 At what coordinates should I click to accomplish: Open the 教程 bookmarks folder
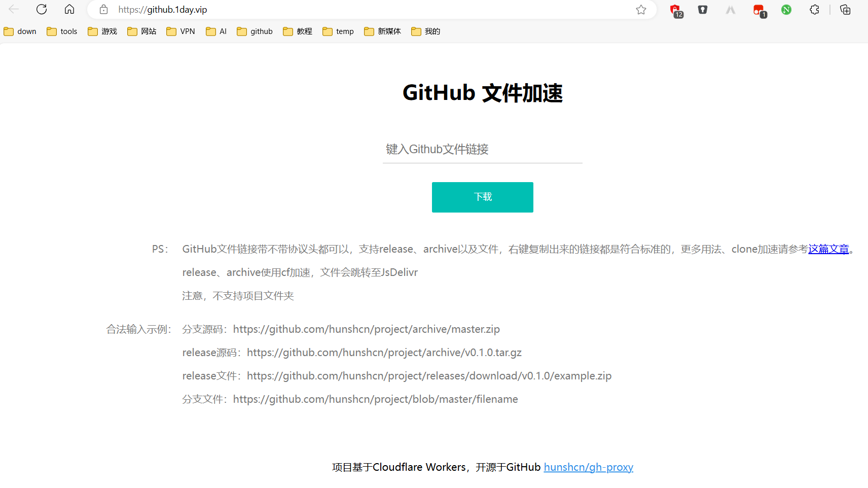(x=298, y=31)
